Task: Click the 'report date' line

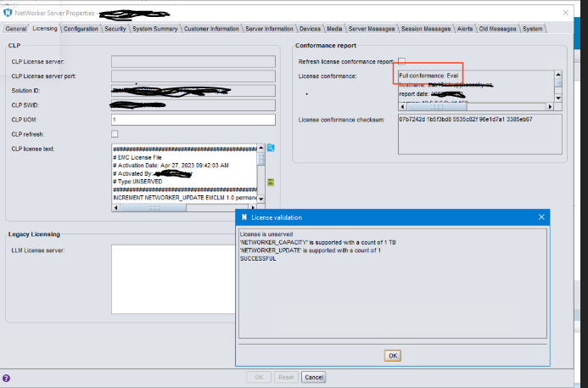Action: click(x=431, y=93)
